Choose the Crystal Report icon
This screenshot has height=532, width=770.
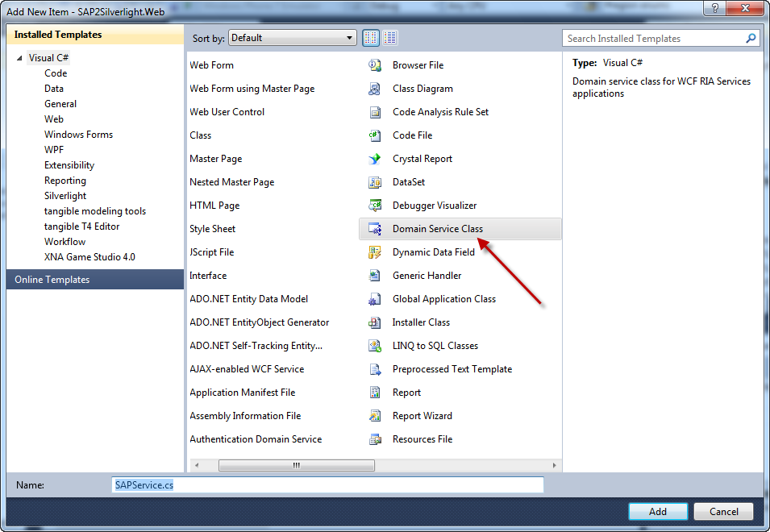pyautogui.click(x=375, y=159)
